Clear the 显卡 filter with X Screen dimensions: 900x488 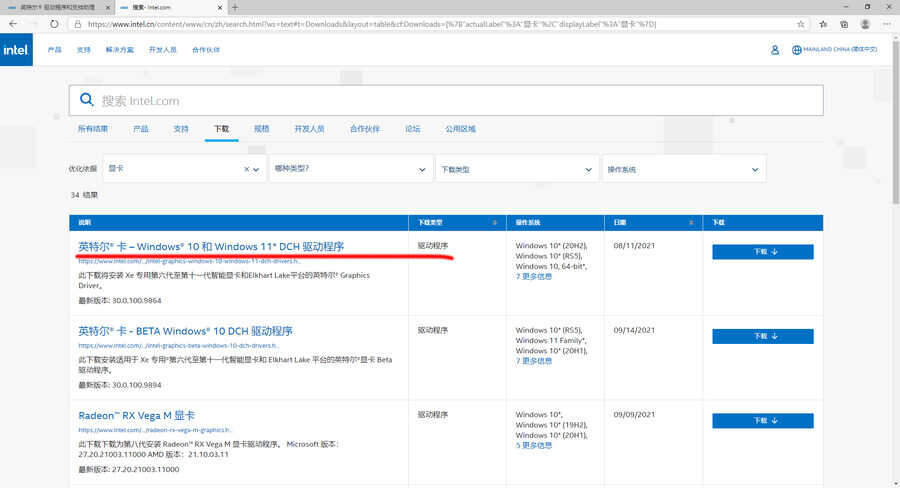point(247,170)
